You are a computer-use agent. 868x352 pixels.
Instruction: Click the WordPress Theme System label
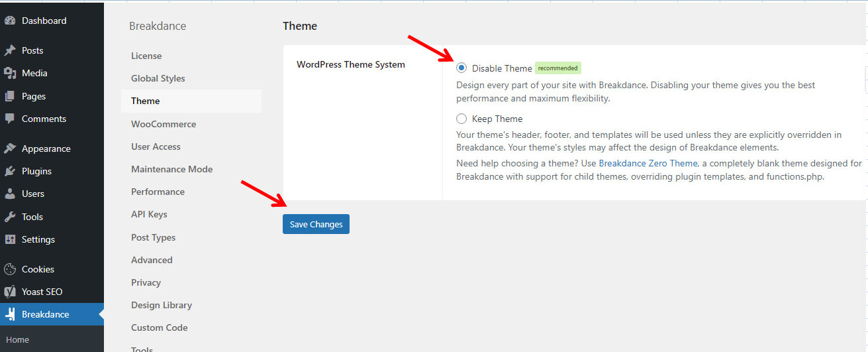point(351,64)
